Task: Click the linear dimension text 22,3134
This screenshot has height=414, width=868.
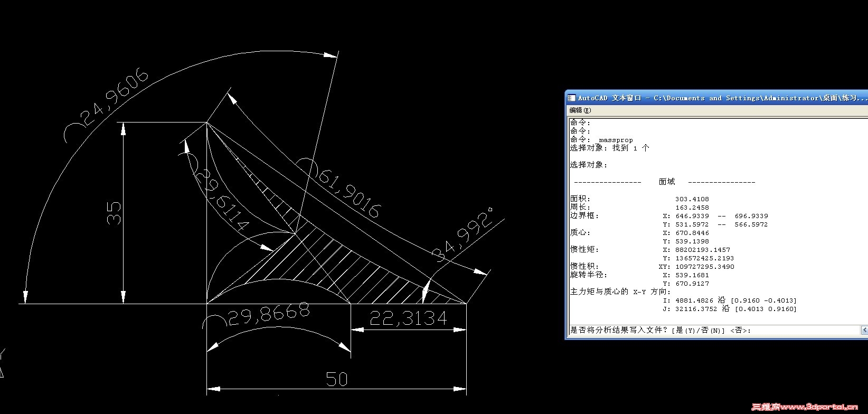Action: coord(408,318)
